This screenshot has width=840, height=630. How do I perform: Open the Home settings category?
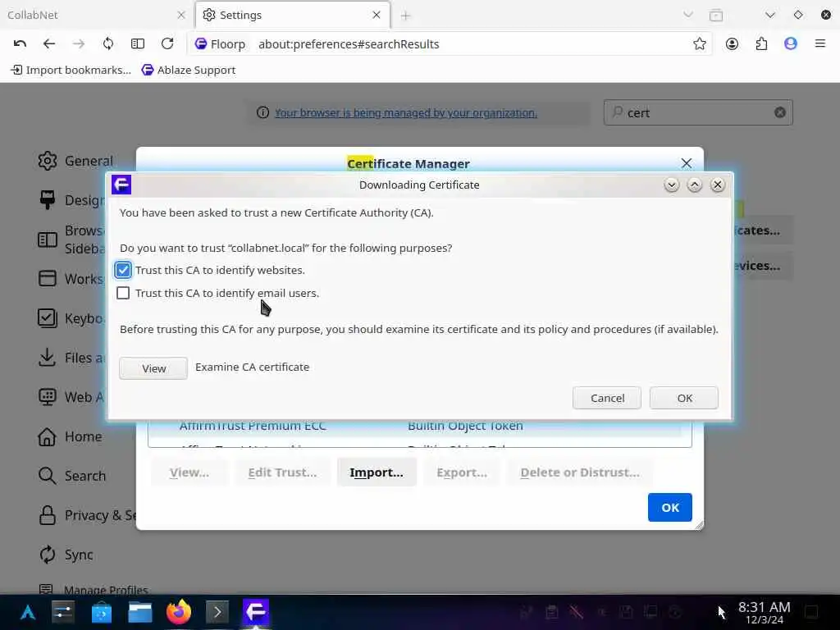(70, 436)
